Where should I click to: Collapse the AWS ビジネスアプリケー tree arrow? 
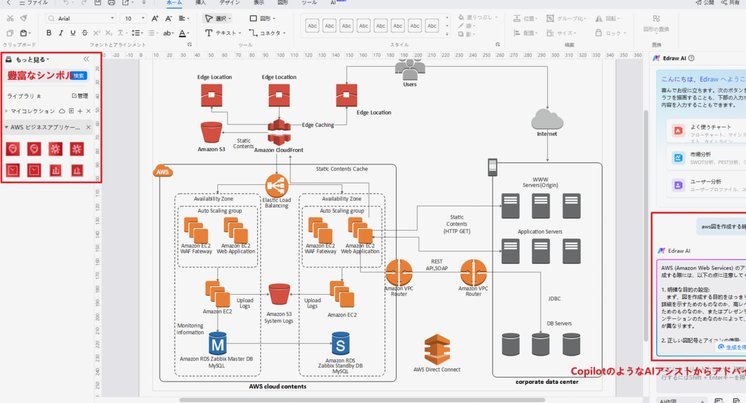click(x=7, y=127)
